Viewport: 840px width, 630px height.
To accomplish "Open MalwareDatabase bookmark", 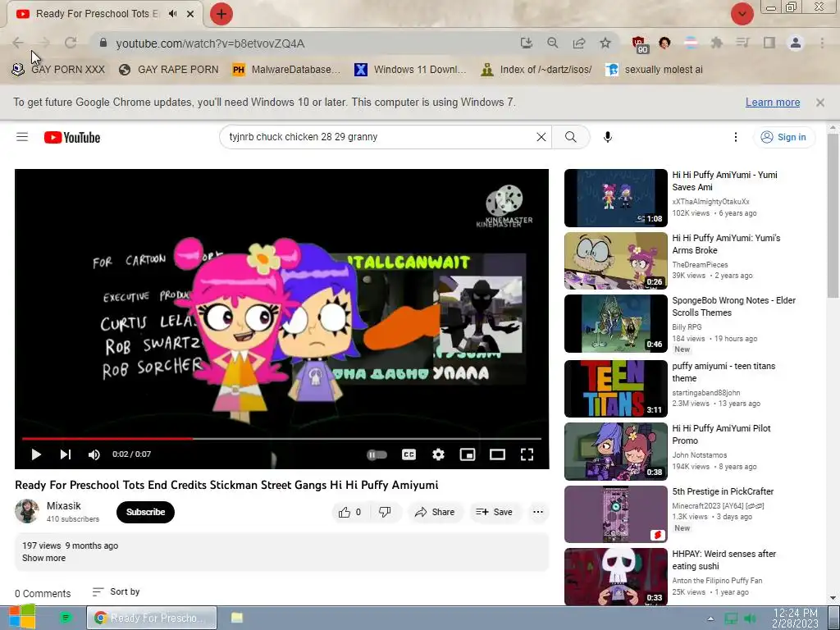I will 286,70.
